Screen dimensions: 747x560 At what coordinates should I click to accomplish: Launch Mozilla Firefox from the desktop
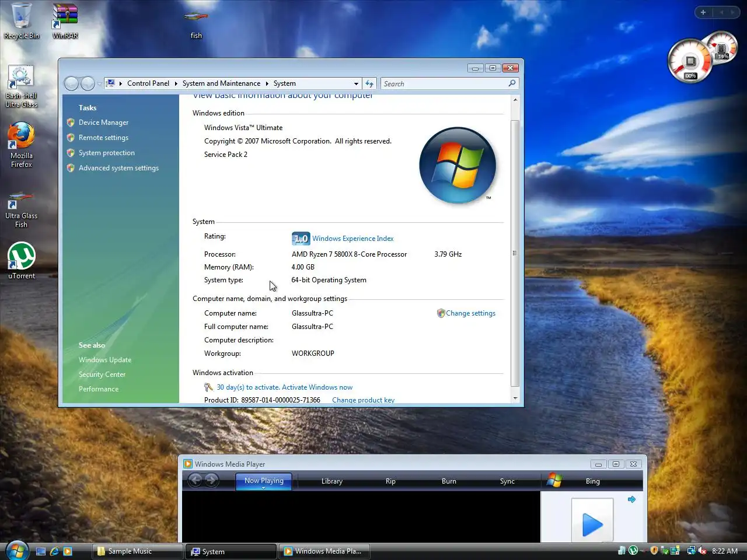pos(21,145)
